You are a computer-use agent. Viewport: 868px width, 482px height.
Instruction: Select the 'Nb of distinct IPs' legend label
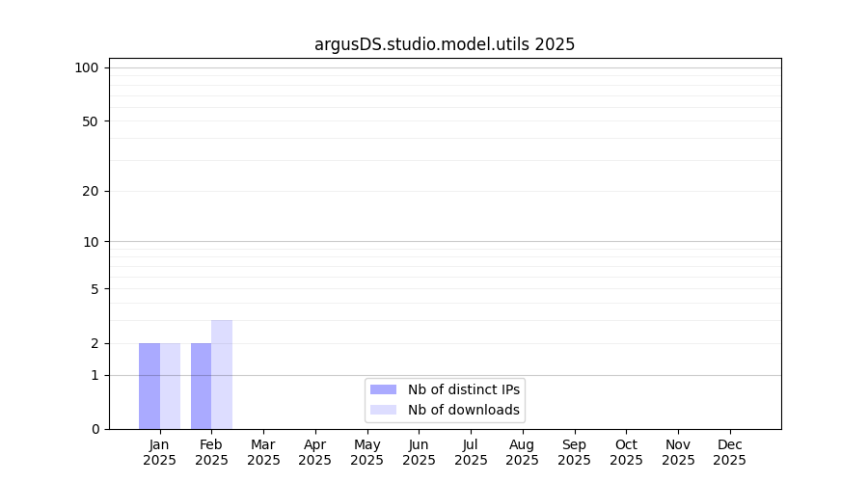coord(463,389)
